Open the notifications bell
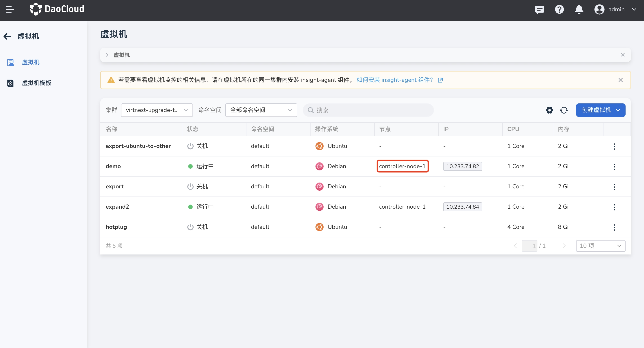This screenshot has width=644, height=348. click(x=579, y=9)
